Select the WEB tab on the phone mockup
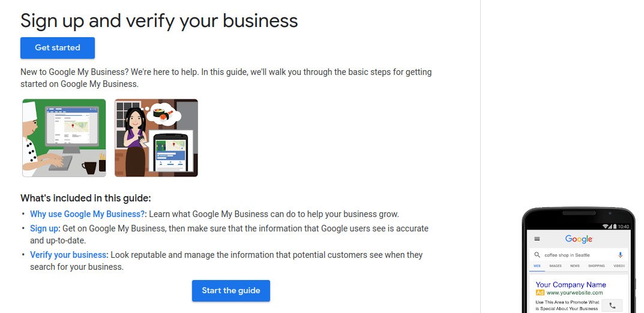This screenshot has height=313, width=644. [x=537, y=266]
